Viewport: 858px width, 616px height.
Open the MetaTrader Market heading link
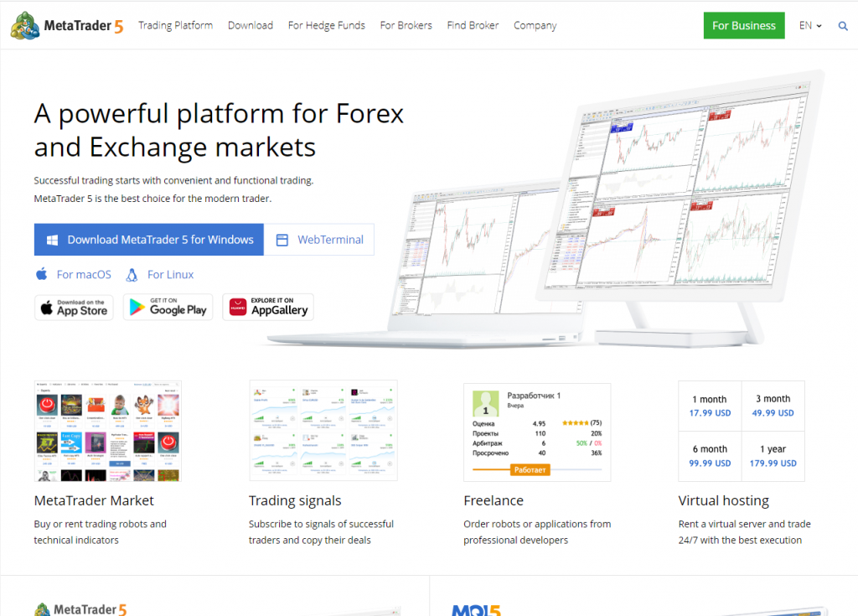pos(94,500)
